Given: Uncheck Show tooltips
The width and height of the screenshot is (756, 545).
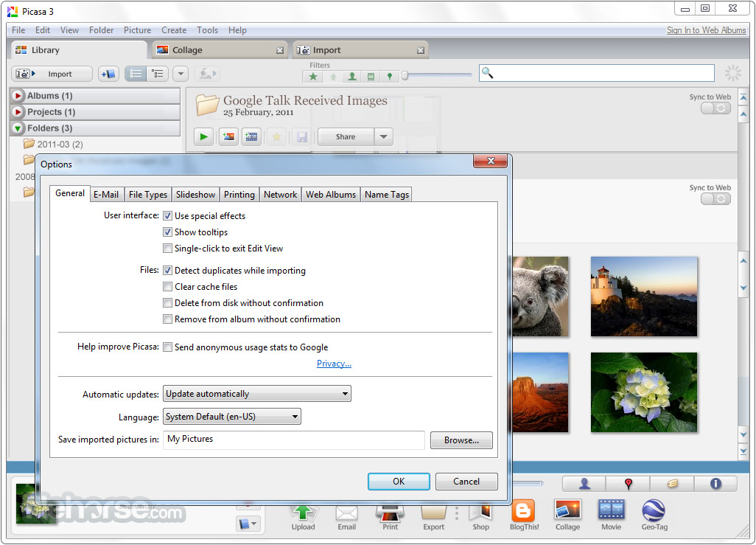Looking at the screenshot, I should point(167,232).
